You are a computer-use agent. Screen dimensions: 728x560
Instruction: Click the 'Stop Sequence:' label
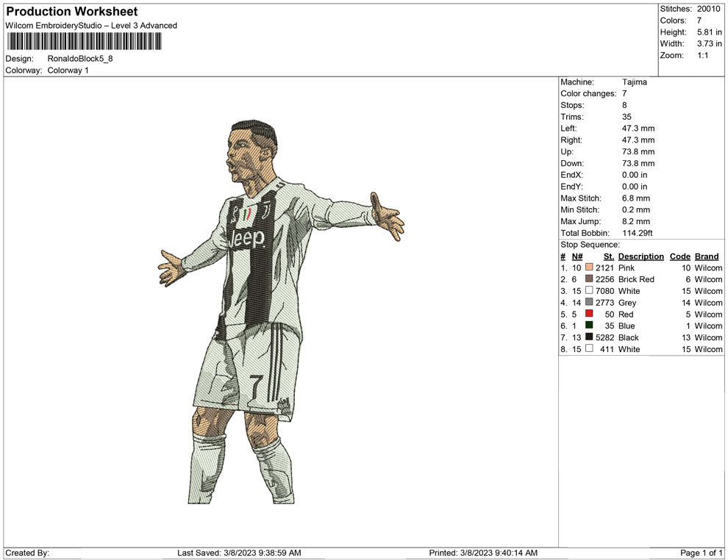pyautogui.click(x=590, y=245)
